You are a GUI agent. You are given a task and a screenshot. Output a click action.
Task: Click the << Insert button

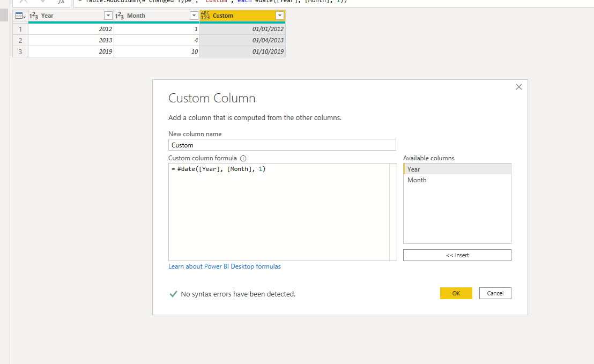[457, 255]
